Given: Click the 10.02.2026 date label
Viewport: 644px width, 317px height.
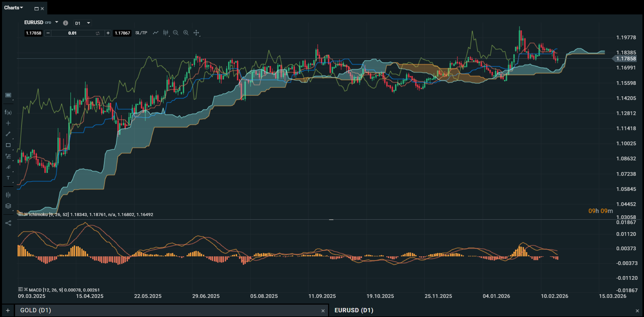Looking at the screenshot, I should click(554, 296).
